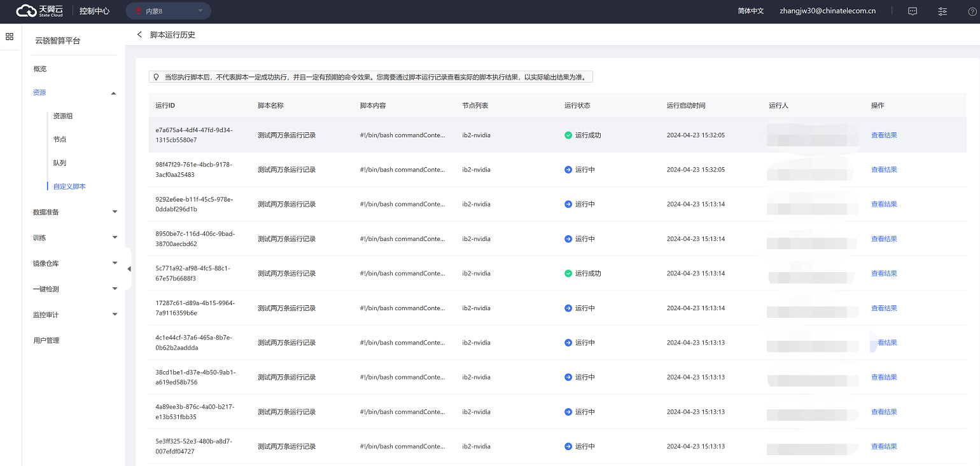Click the back arrow beside 脚本运行历史
Screen dimensions: 980x466
pyautogui.click(x=140, y=34)
